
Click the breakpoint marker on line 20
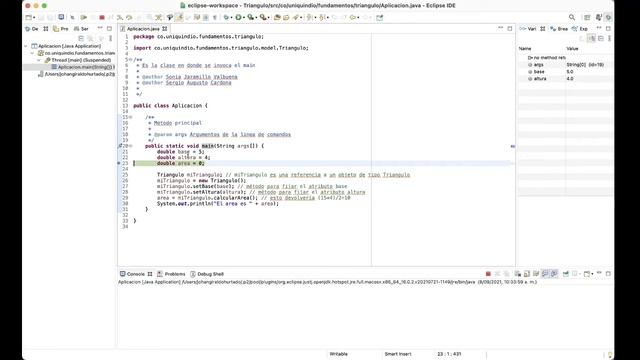coord(120,146)
